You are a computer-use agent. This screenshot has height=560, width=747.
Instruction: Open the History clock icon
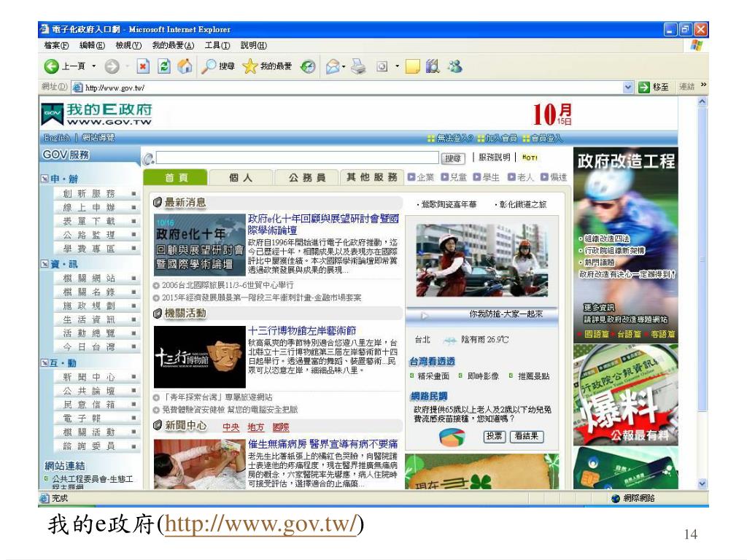308,66
